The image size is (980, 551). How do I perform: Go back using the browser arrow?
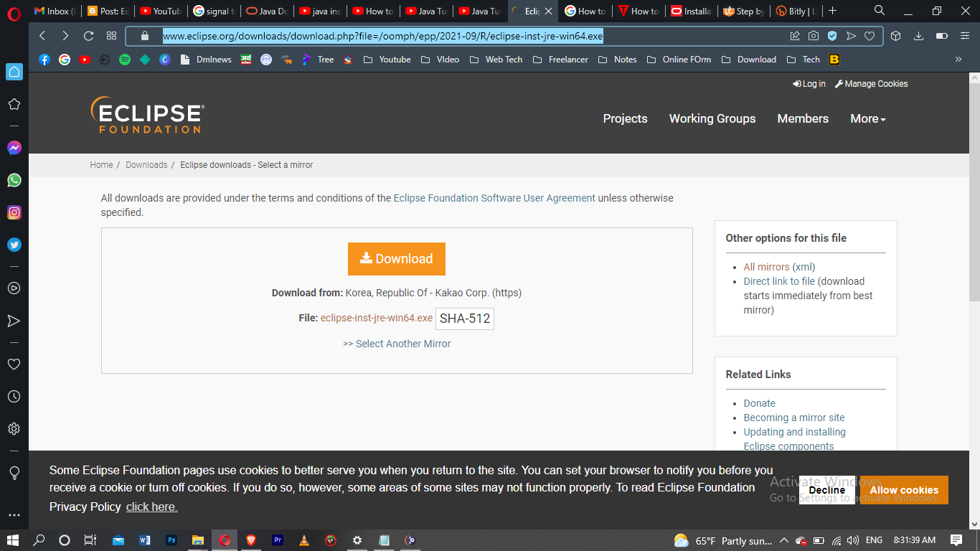click(42, 36)
